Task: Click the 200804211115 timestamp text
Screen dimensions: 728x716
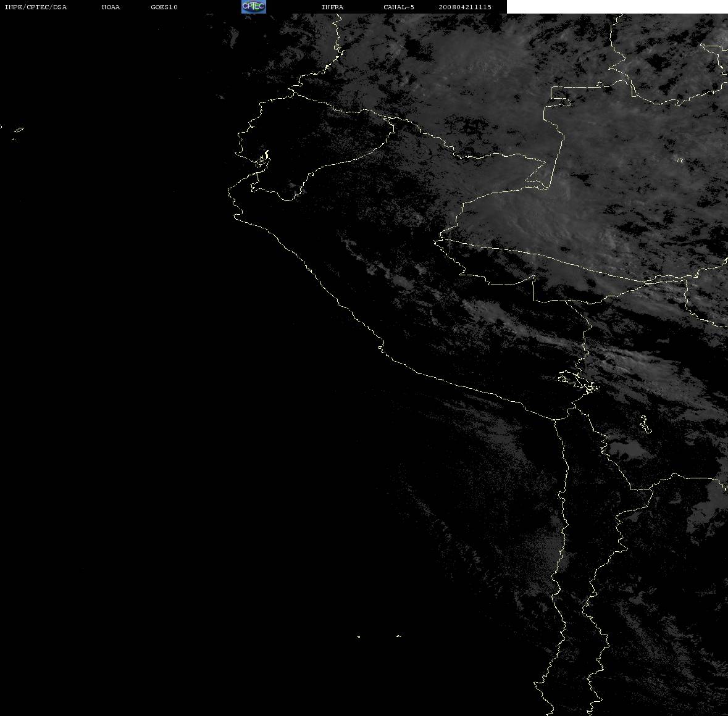Action: pyautogui.click(x=465, y=7)
